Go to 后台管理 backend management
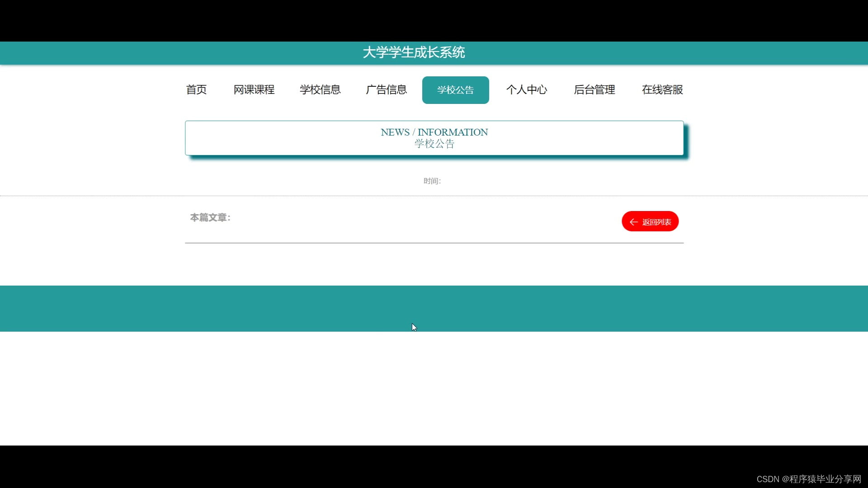 click(x=594, y=90)
